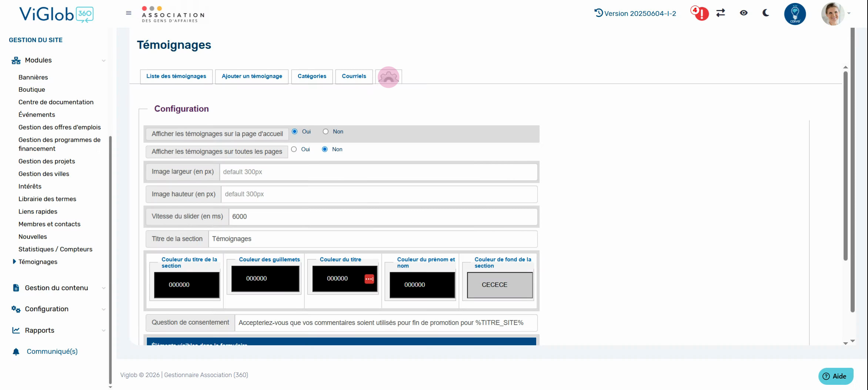Select Oui for témoignages sur toutes les pages
The image size is (868, 390).
[294, 149]
